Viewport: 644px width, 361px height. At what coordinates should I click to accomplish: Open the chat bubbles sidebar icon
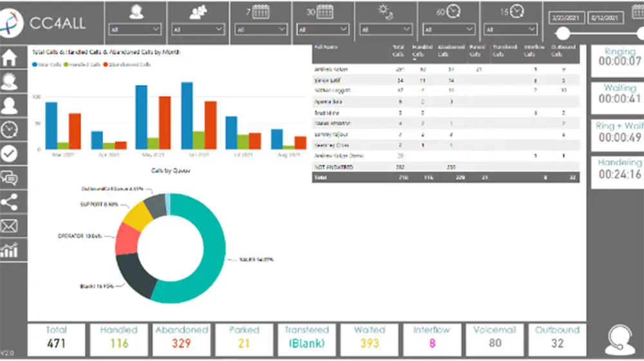pyautogui.click(x=10, y=178)
